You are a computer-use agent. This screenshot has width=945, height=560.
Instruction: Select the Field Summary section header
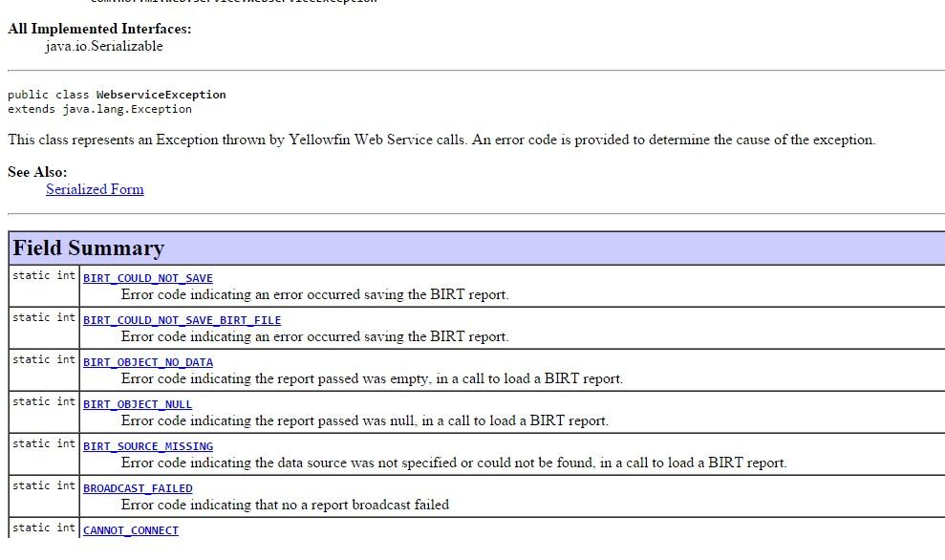point(88,248)
